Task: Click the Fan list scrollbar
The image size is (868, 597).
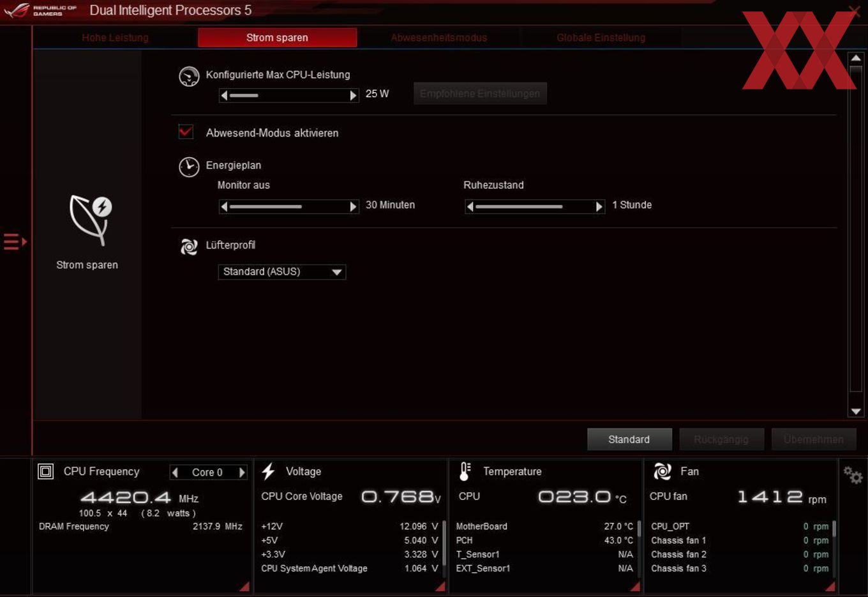Action: 834,548
